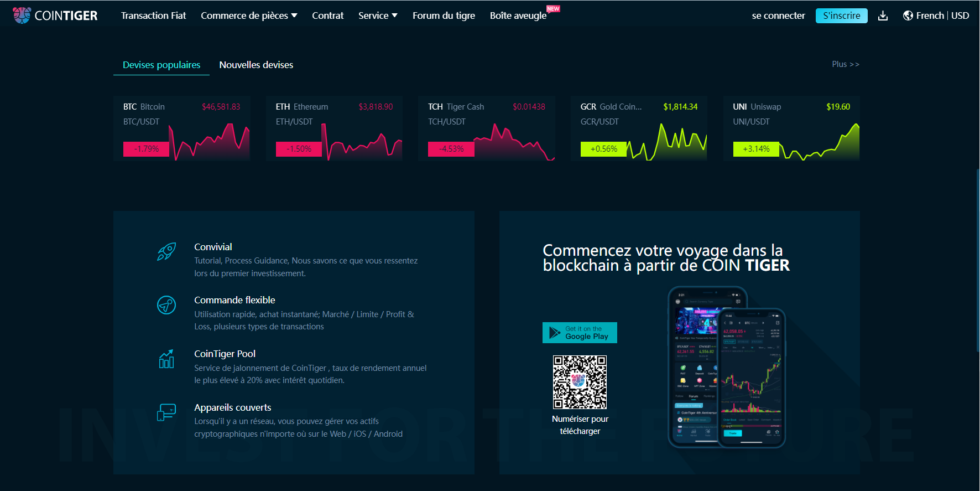Click the globe language icon
The height and width of the screenshot is (491, 980).
908,15
